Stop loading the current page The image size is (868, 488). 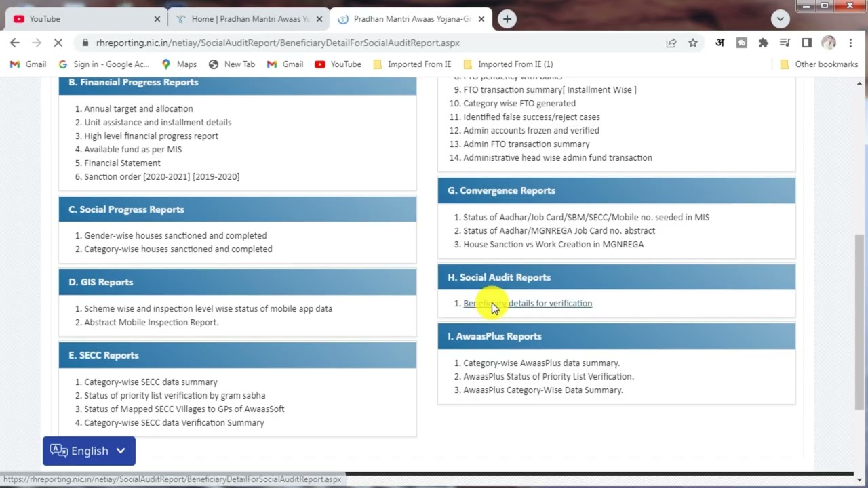[58, 43]
